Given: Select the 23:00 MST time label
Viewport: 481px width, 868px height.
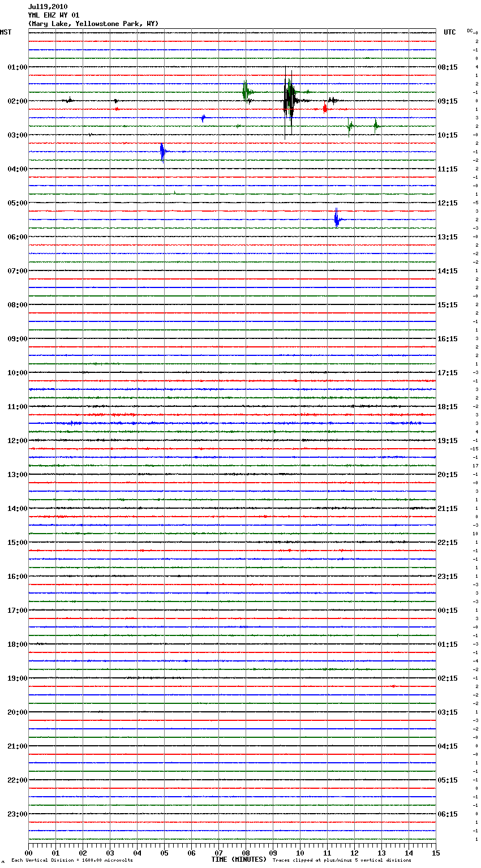Looking at the screenshot, I should coord(18,814).
